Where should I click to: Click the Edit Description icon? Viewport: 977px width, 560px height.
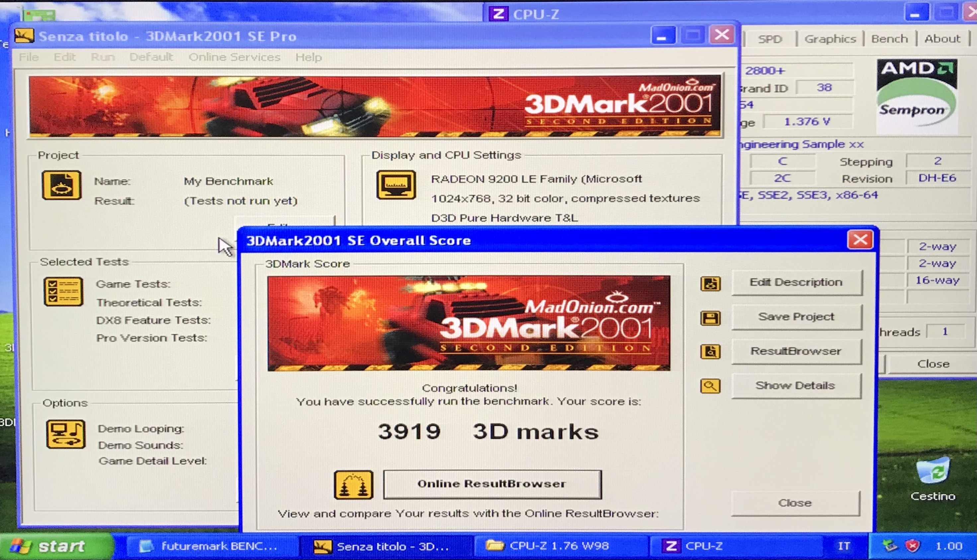pos(710,284)
